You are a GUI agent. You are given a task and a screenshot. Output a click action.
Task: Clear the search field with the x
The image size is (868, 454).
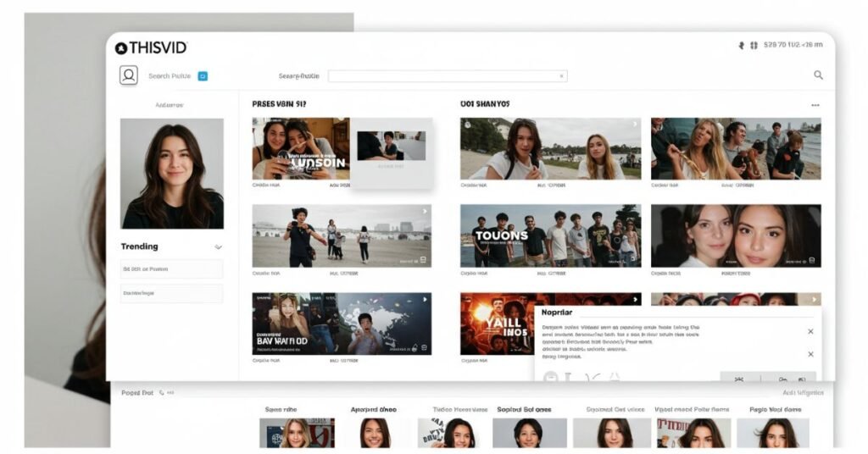coord(561,76)
